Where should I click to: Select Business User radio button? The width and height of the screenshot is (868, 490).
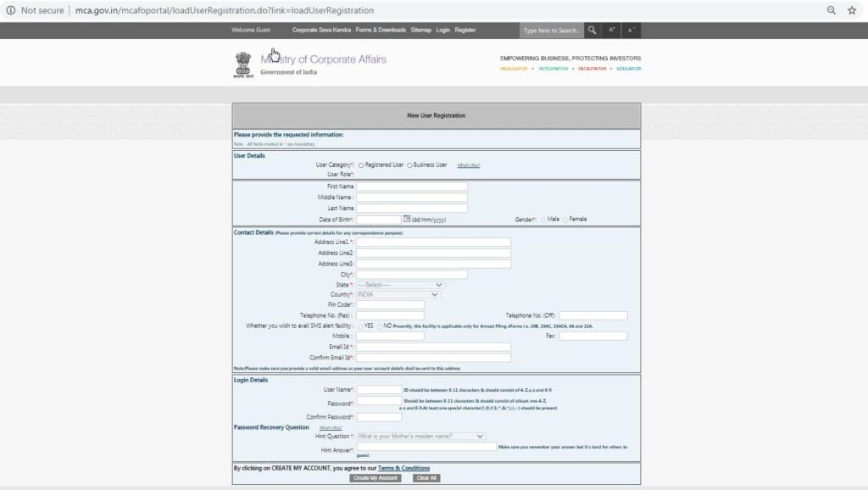coord(409,165)
